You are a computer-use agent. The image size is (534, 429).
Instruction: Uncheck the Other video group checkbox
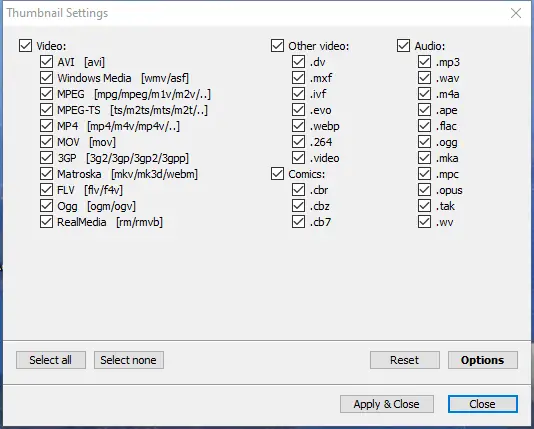coord(278,46)
